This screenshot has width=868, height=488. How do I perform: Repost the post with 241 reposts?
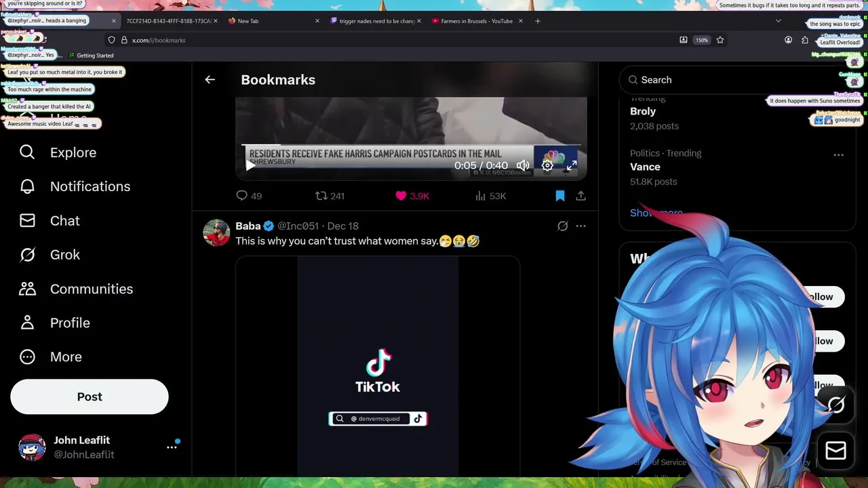(330, 196)
